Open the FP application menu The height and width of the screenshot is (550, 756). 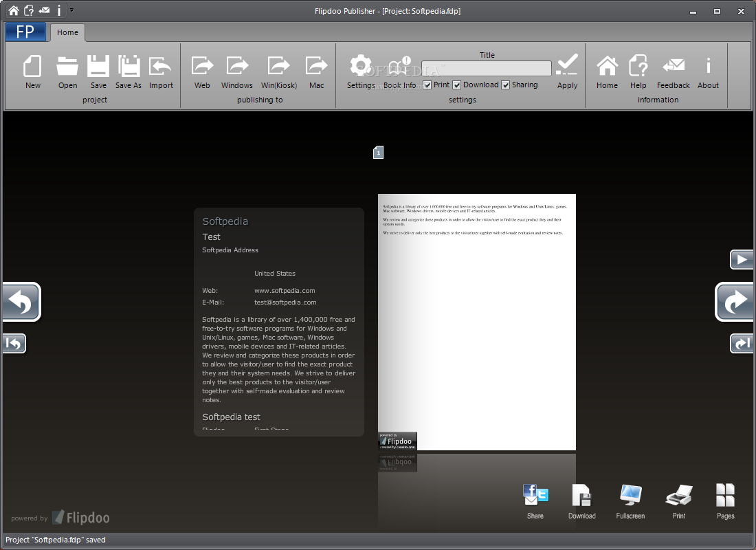pos(25,32)
